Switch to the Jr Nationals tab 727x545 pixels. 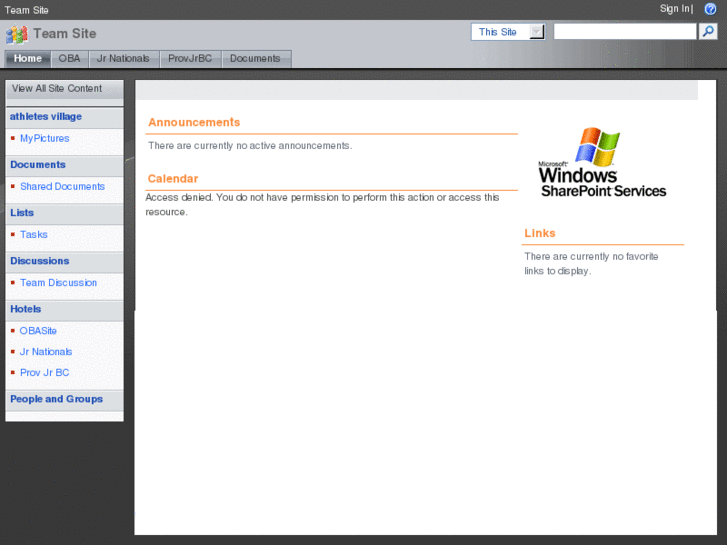(x=123, y=58)
